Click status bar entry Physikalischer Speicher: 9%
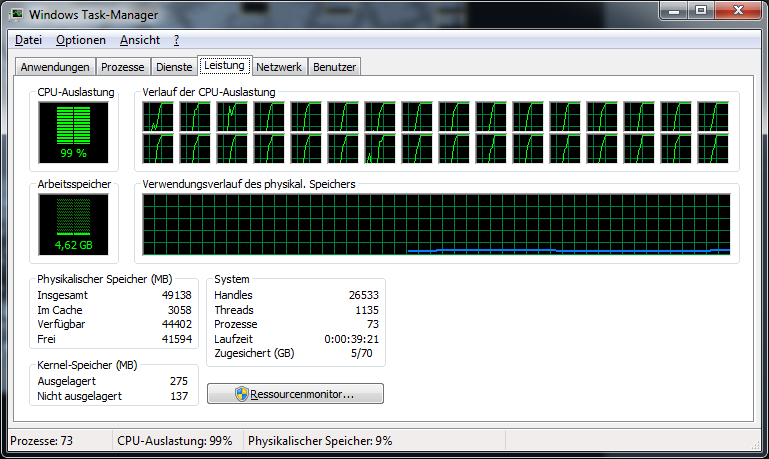 320,441
